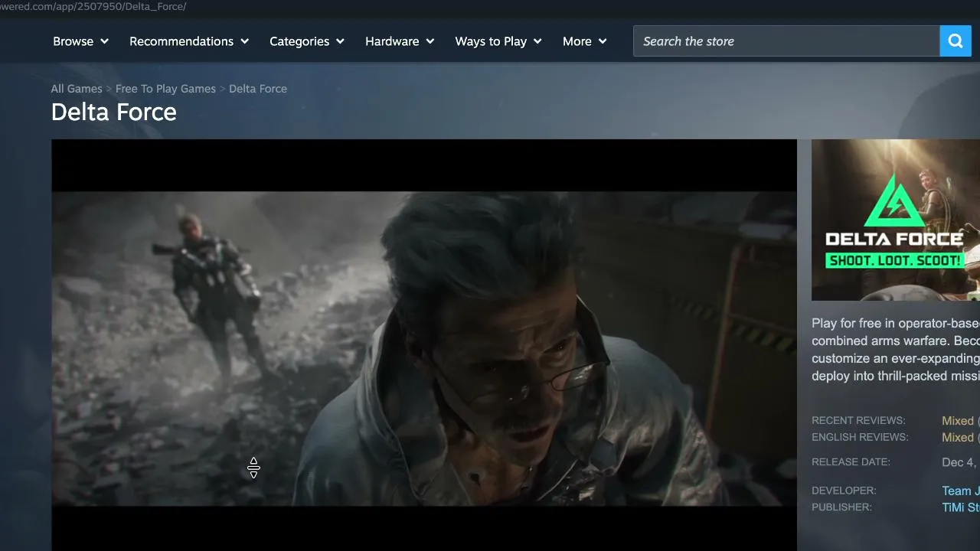
Task: Open the Delta Force header image
Action: (x=896, y=220)
